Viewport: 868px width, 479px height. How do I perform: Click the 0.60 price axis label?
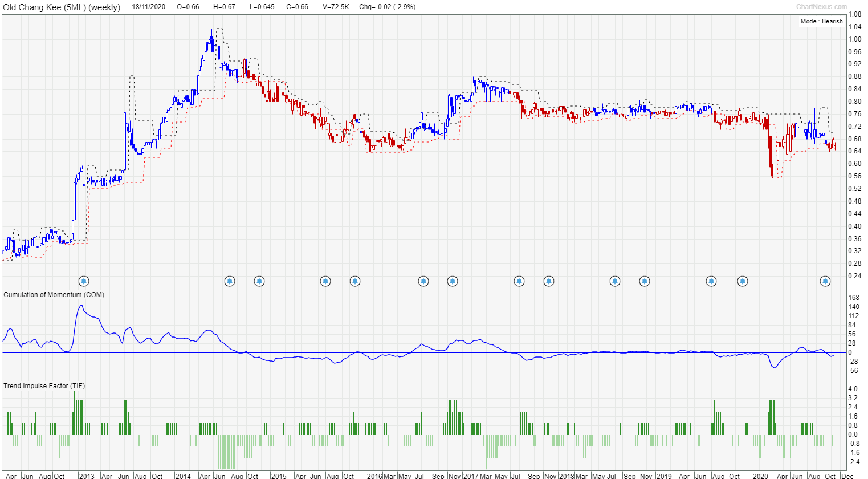(x=854, y=164)
